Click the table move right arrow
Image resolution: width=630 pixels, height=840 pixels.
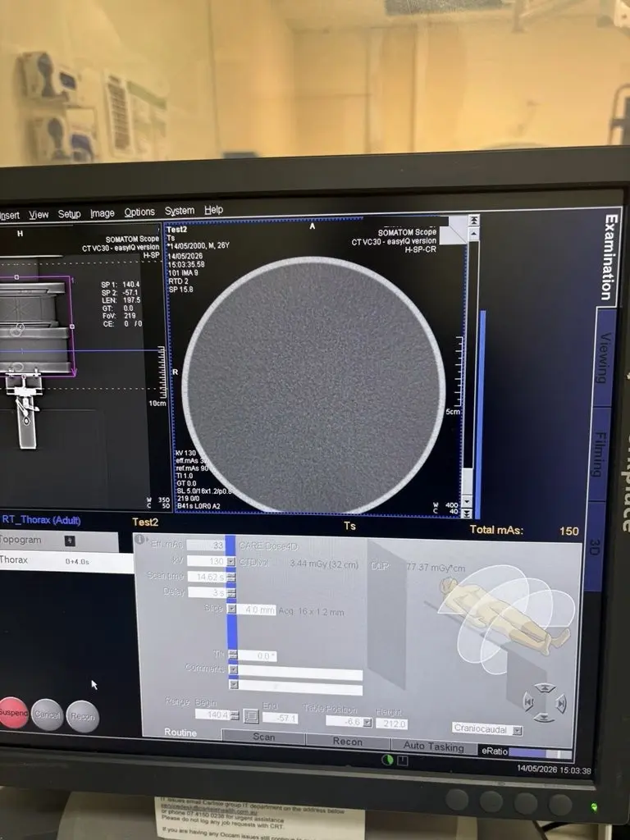click(561, 703)
